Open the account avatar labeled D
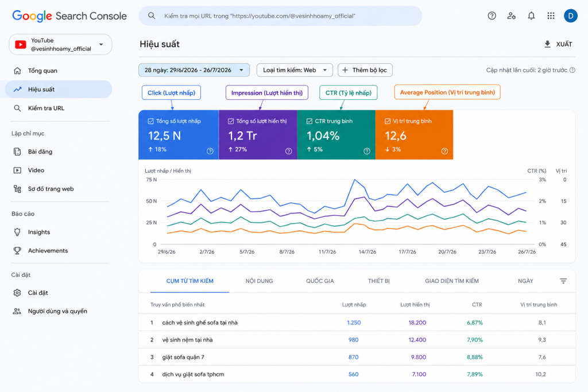Viewport: 588px width, 392px height. (570, 15)
